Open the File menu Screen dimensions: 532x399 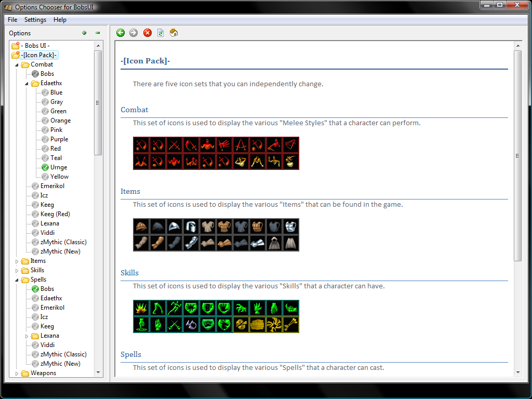point(12,20)
